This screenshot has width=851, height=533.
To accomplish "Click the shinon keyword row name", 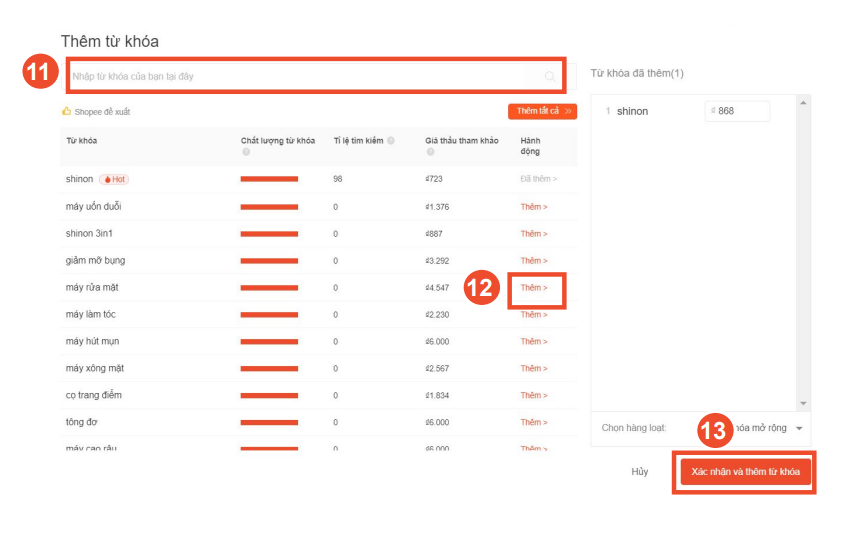I will (x=79, y=179).
